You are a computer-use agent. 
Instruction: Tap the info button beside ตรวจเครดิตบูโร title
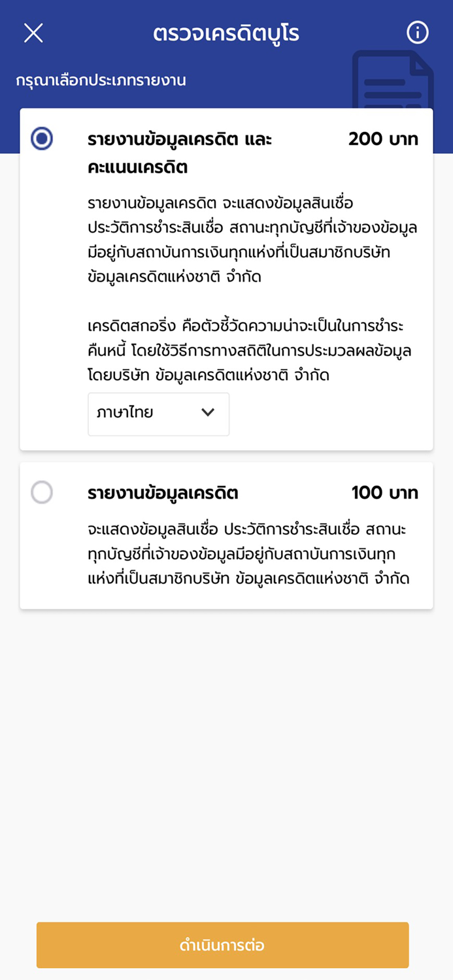click(417, 32)
